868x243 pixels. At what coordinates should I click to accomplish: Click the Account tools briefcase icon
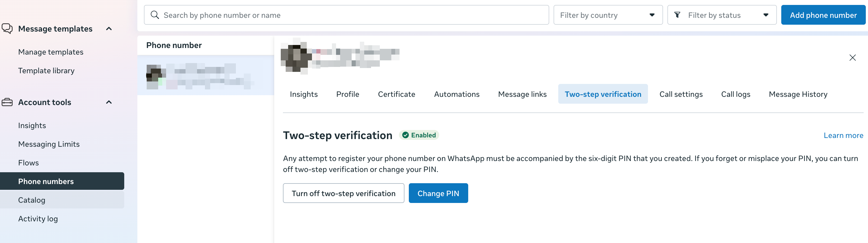point(7,102)
